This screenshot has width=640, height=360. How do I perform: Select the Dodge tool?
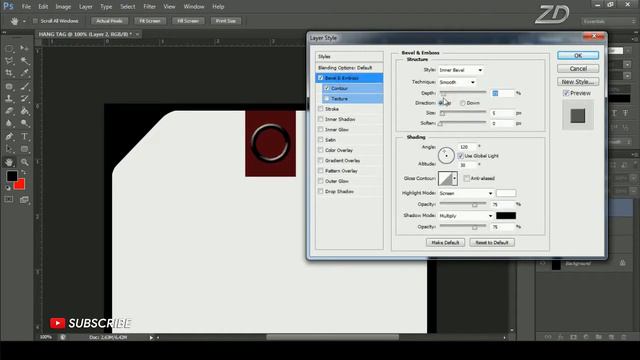coord(24,123)
